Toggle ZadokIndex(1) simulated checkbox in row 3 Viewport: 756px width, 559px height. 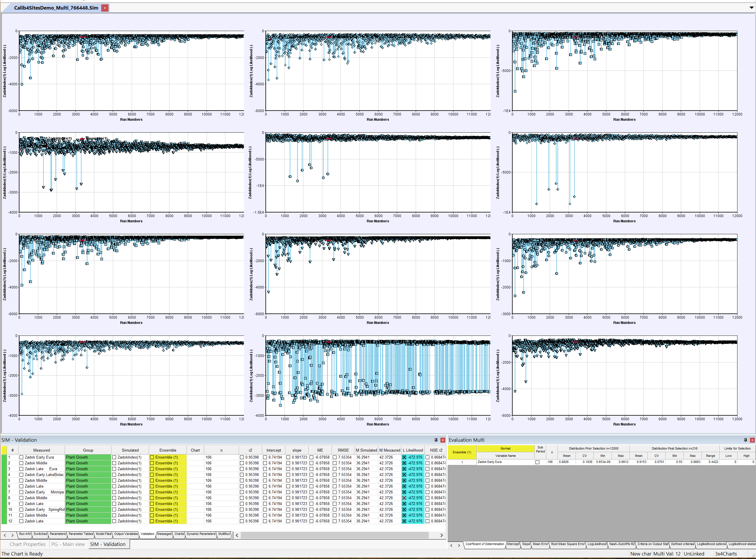(114, 469)
